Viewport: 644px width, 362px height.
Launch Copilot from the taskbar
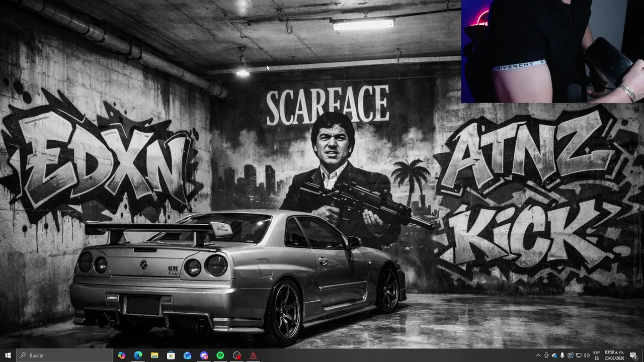coord(122,355)
